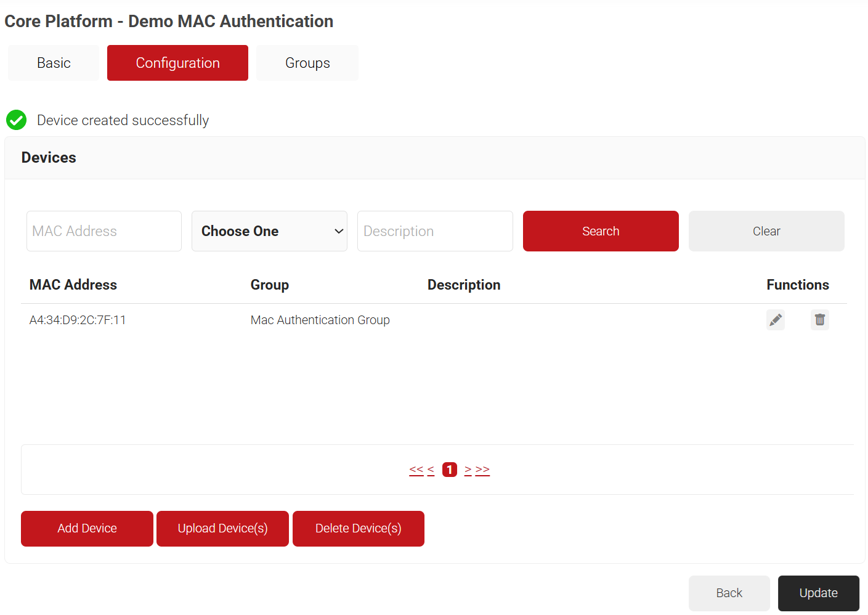
Task: Go to first page with << link
Action: pos(416,470)
